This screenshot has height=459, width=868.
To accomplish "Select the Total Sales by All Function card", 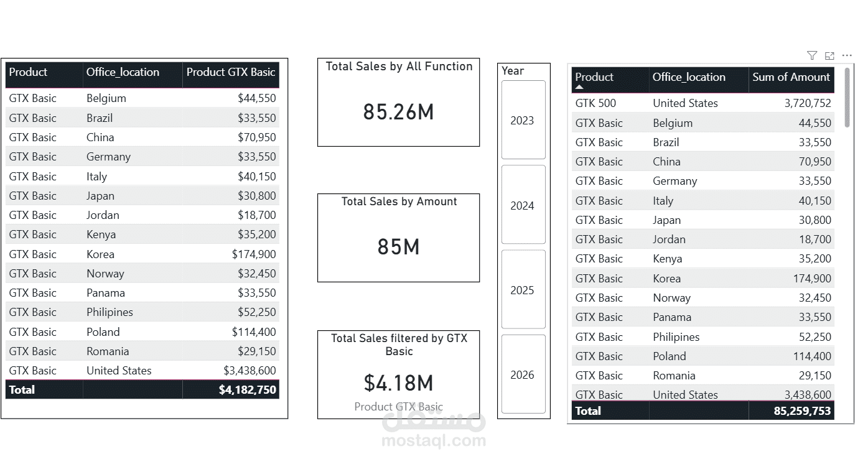I will 399,102.
